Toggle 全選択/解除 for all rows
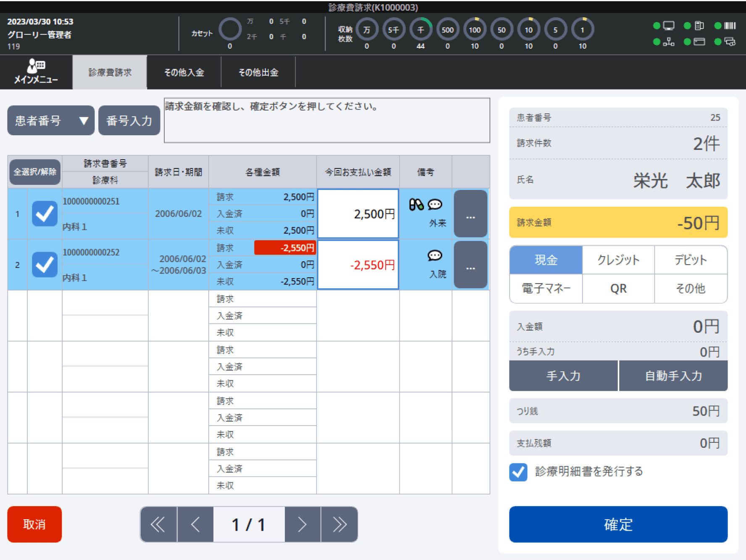 [35, 172]
